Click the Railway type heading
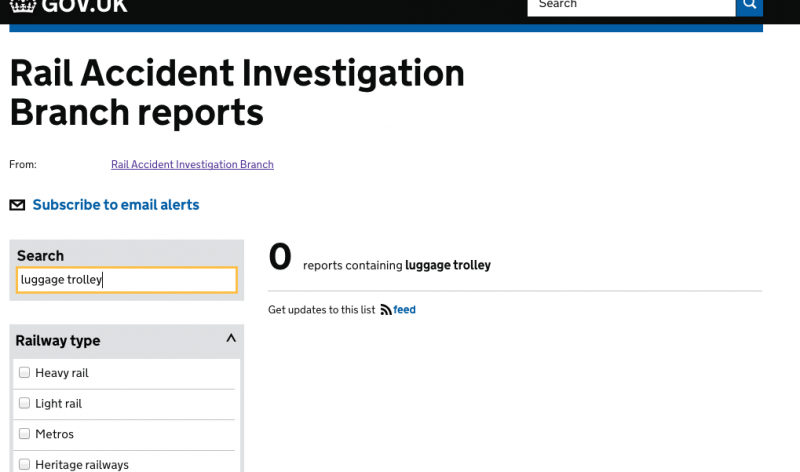The height and width of the screenshot is (472, 800). (x=58, y=340)
